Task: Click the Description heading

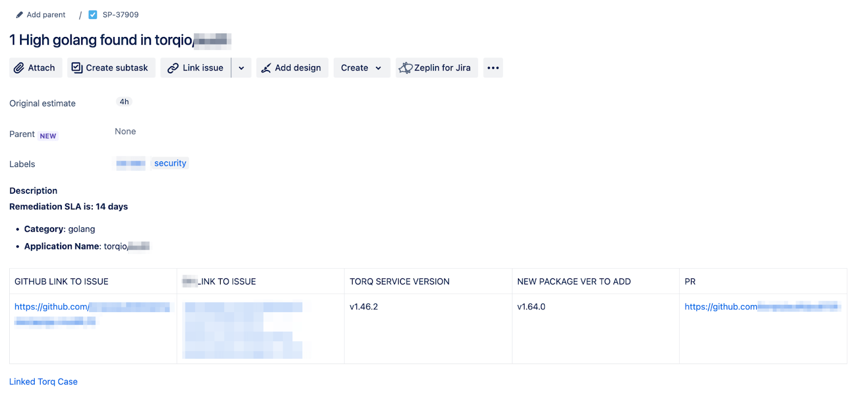Action: 33,191
